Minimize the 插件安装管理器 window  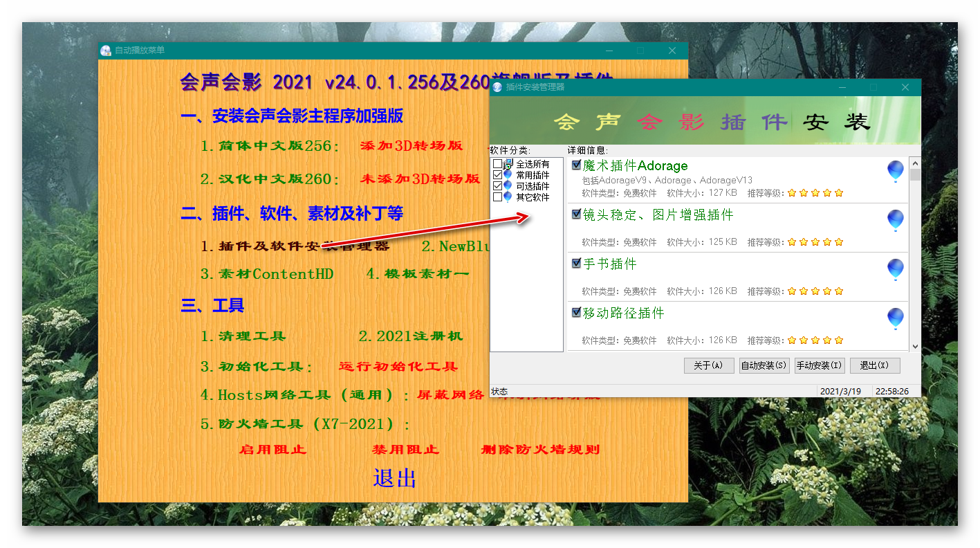(842, 87)
